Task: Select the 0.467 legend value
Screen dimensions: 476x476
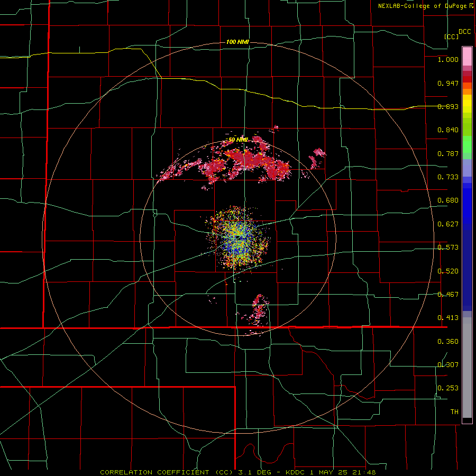Action: [x=448, y=295]
